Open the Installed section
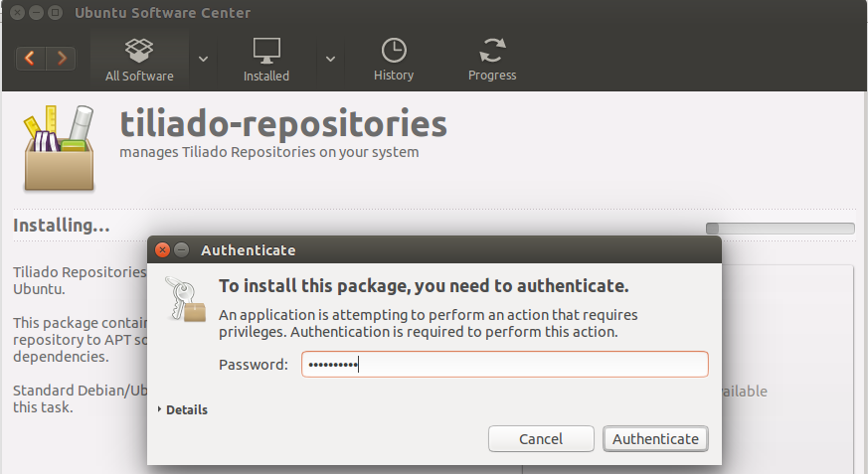Screen dimensions: 868x474 point(266,61)
